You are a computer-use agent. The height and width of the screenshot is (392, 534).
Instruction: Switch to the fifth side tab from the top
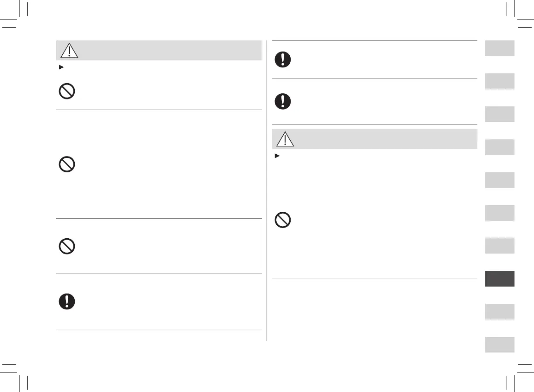click(500, 180)
